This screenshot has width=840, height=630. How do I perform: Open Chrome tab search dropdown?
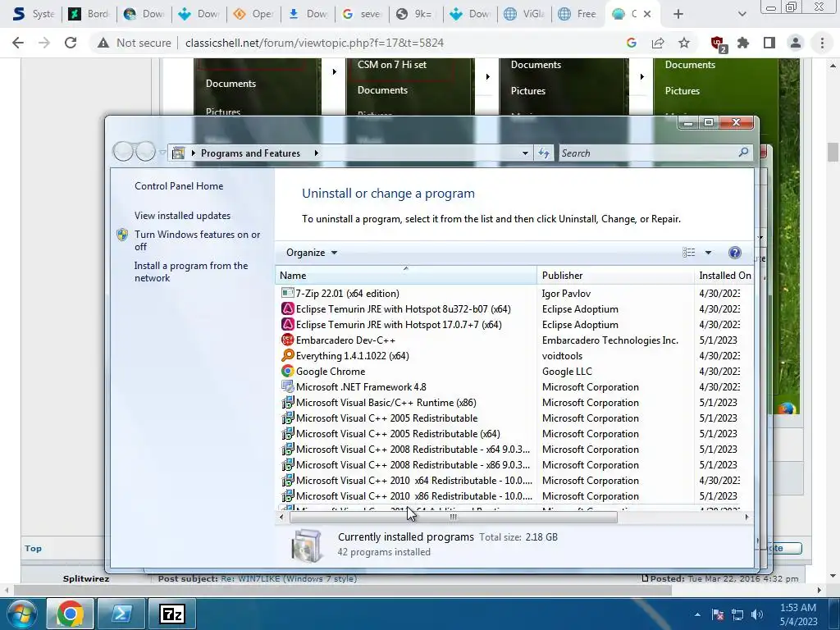click(x=742, y=14)
